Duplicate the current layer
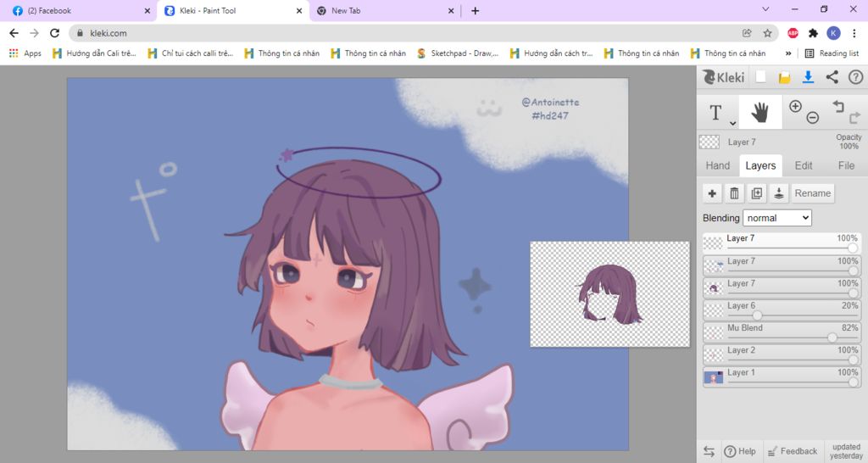The image size is (868, 463). coord(756,193)
